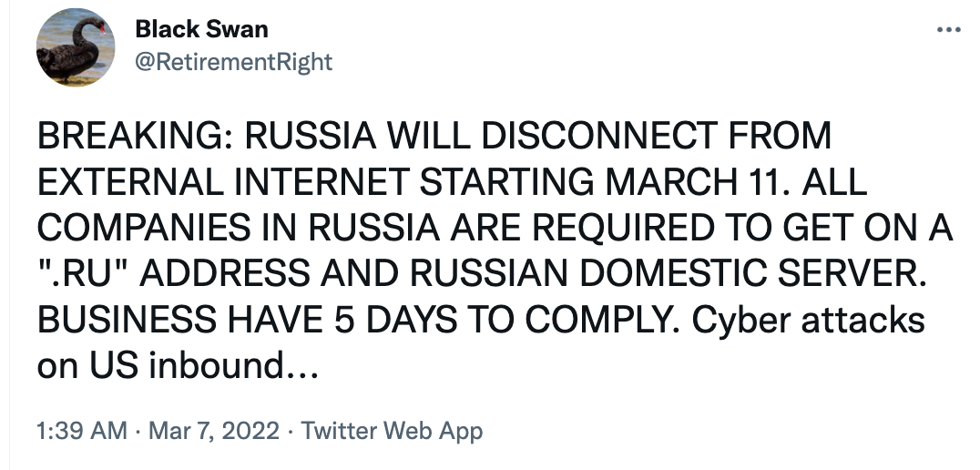Open the Twitter Web App source link
This screenshot has height=470, width=980.
point(392,431)
